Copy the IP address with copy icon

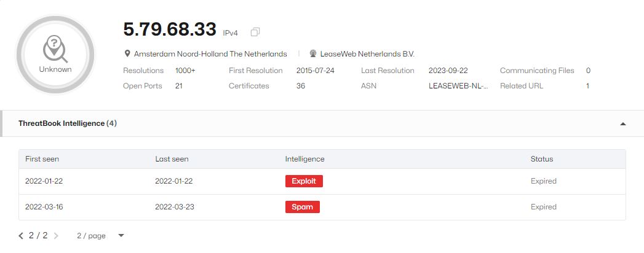pyautogui.click(x=255, y=32)
